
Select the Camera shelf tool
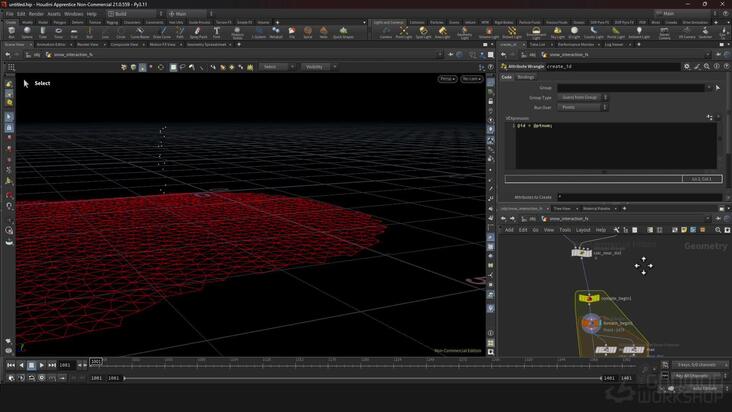pyautogui.click(x=386, y=32)
